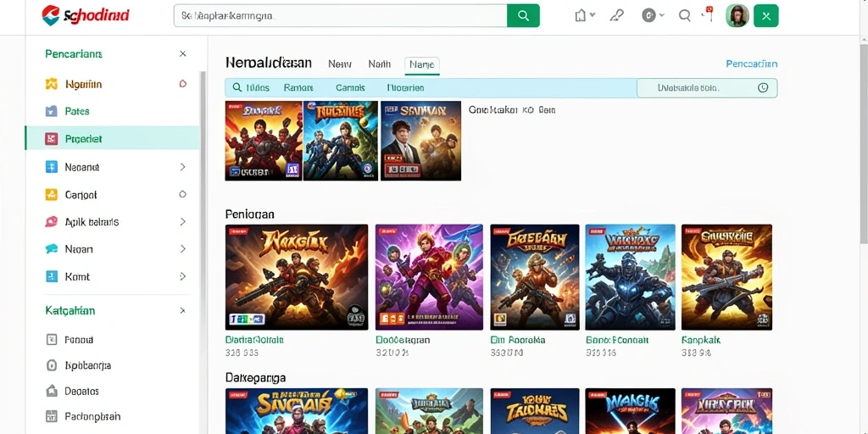The height and width of the screenshot is (434, 868).
Task: Select the Ngariin sidebar item icon
Action: (51, 84)
